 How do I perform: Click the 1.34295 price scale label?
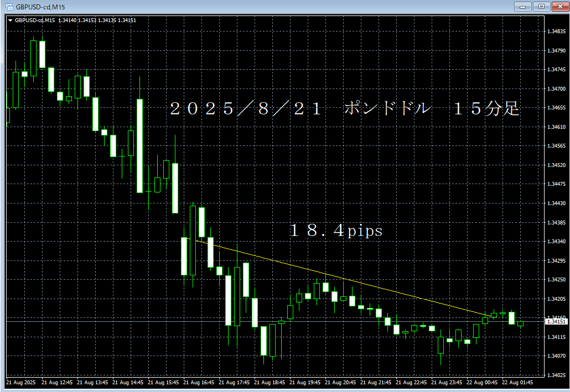point(557,260)
